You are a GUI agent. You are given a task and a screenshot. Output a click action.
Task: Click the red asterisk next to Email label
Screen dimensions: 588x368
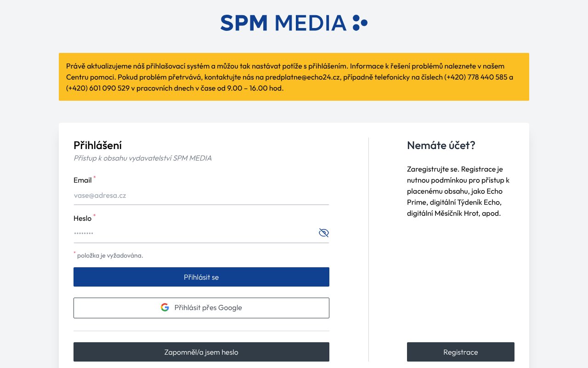pos(95,177)
